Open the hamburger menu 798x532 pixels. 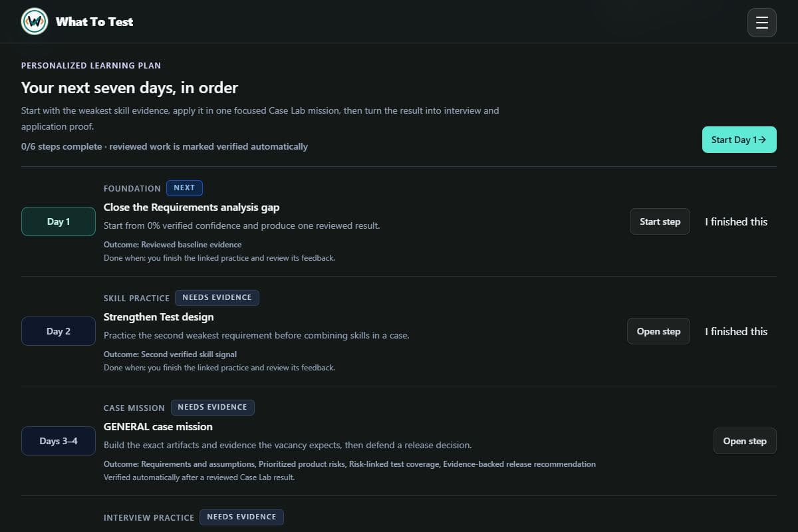[762, 23]
